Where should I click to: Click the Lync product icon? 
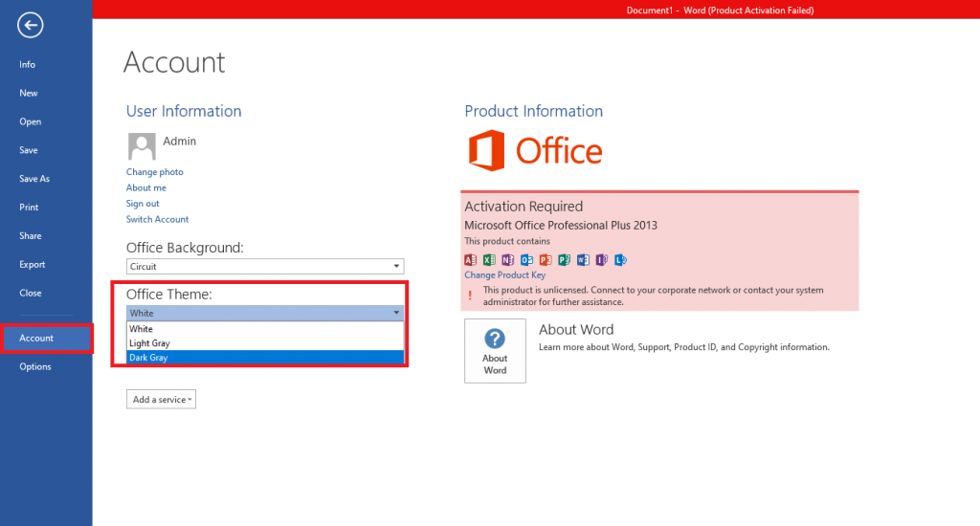click(620, 260)
